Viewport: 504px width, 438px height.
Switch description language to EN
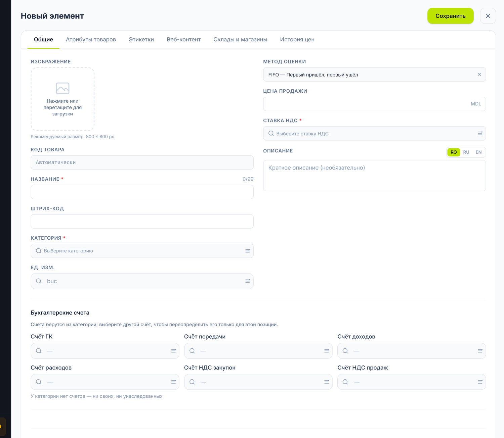point(478,152)
